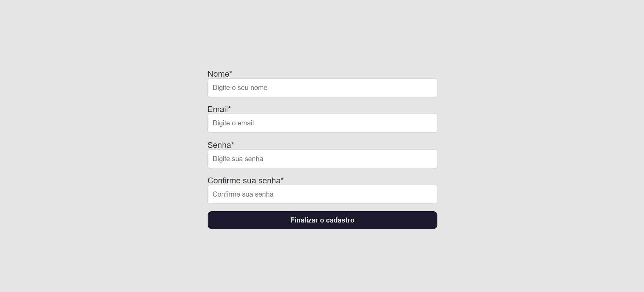The height and width of the screenshot is (292, 644).
Task: Click the Digite o email placeholder
Action: (233, 123)
